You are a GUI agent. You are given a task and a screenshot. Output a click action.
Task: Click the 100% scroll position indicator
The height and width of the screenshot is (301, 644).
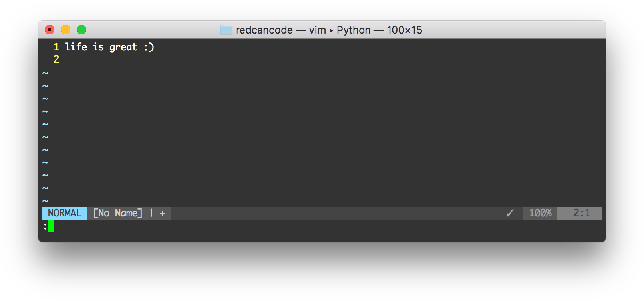(x=540, y=213)
